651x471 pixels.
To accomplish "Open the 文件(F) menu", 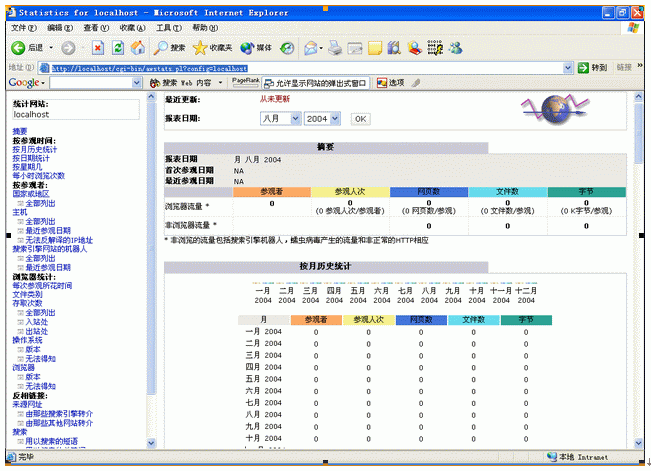I will click(21, 27).
